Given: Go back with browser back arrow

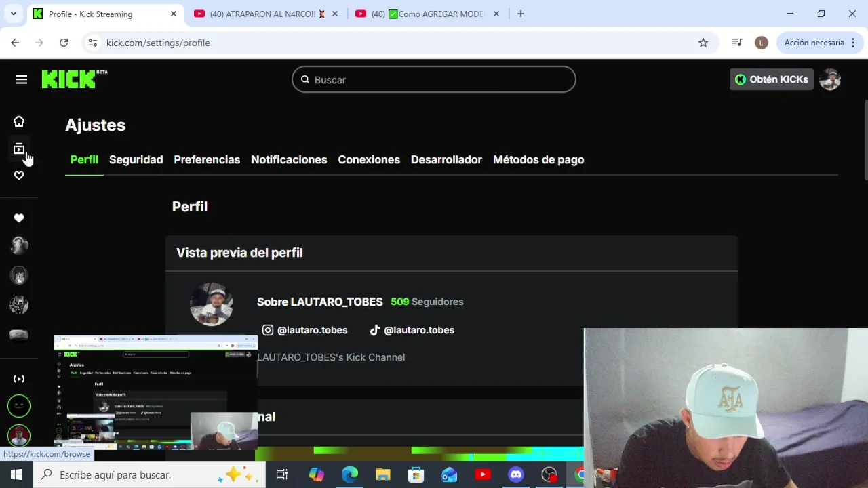Looking at the screenshot, I should click(15, 43).
